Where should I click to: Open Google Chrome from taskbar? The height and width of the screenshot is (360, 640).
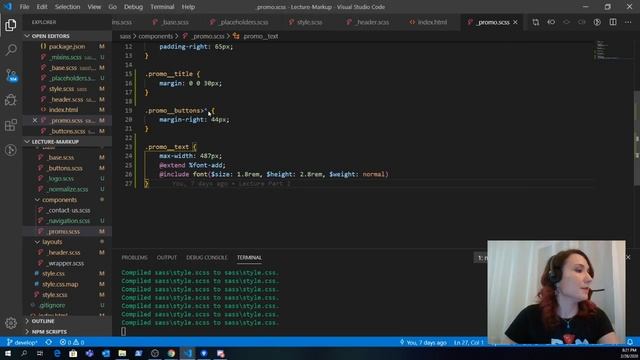(x=171, y=353)
